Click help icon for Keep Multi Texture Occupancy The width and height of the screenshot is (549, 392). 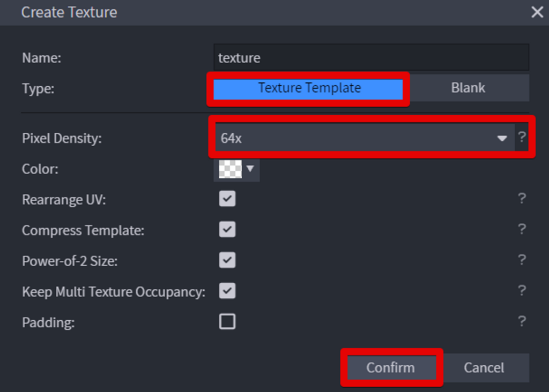tap(522, 290)
